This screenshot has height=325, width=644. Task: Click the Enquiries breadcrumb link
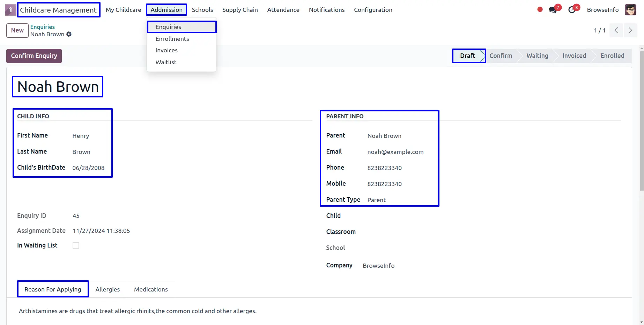(x=43, y=27)
